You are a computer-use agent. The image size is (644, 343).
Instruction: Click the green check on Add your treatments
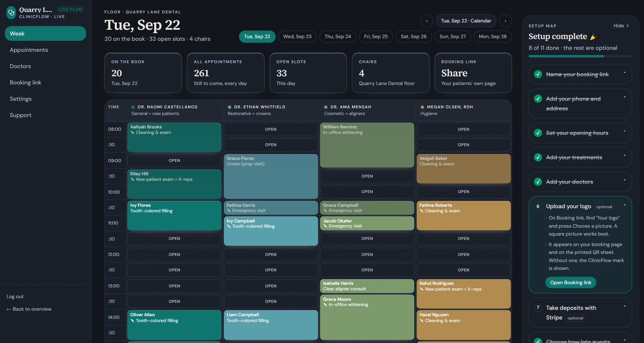[x=538, y=157]
